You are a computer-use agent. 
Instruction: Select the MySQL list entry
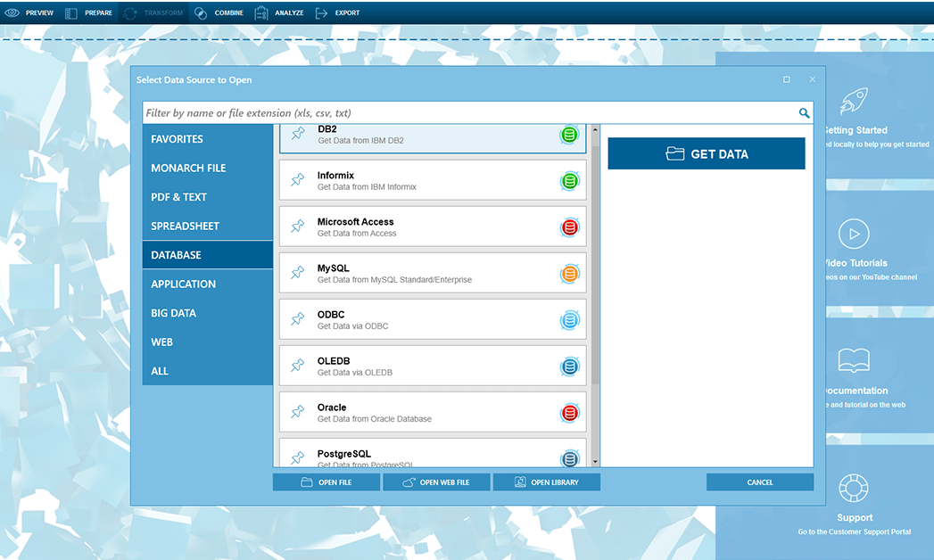tap(433, 273)
